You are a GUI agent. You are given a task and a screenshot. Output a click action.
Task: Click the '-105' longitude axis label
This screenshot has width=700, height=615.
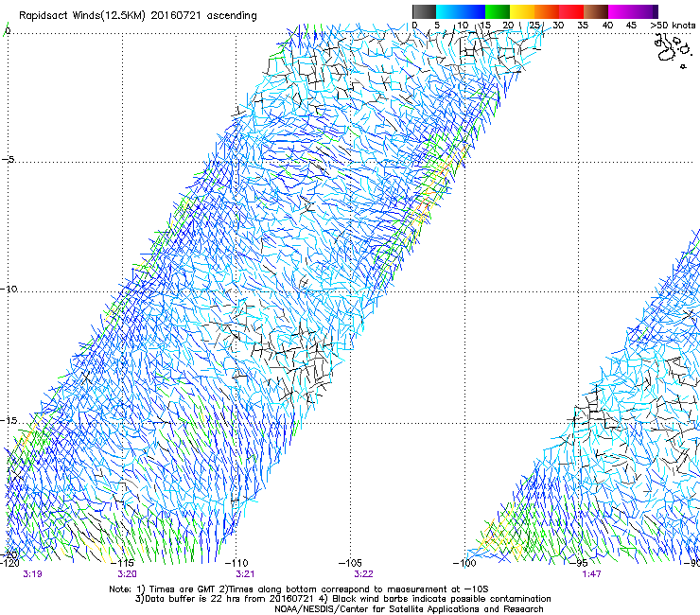350,562
